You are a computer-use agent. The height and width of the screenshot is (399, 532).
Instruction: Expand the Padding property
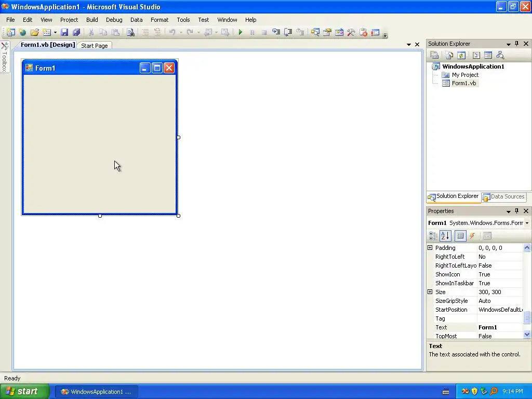pyautogui.click(x=430, y=248)
